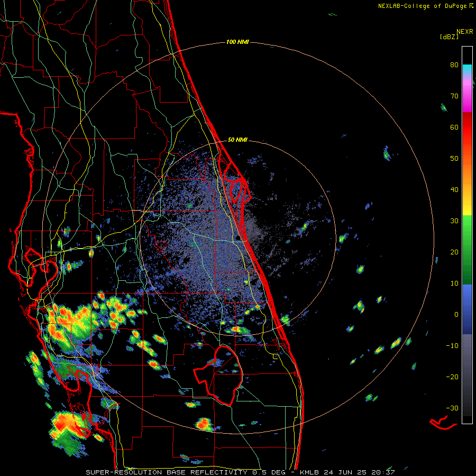
Task: Click the 80 value on the dBZ scale
Action: [454, 65]
